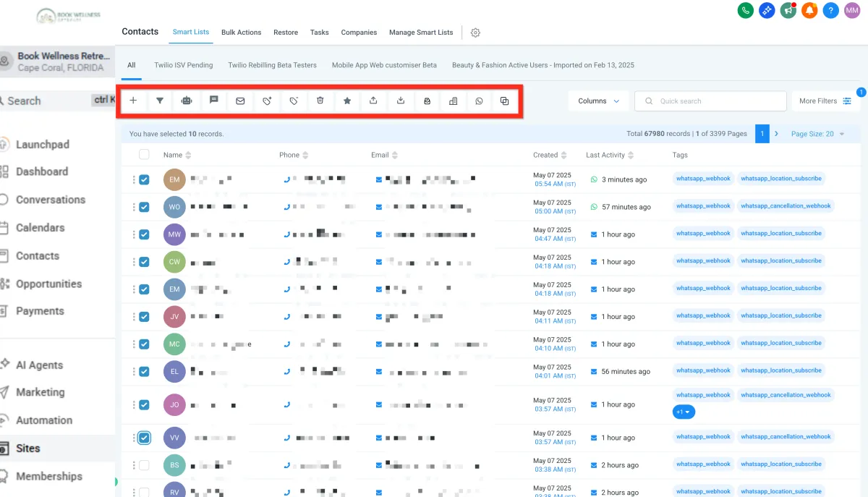This screenshot has width=868, height=497.
Task: Sort by the Last Activity column arrows
Action: [631, 155]
